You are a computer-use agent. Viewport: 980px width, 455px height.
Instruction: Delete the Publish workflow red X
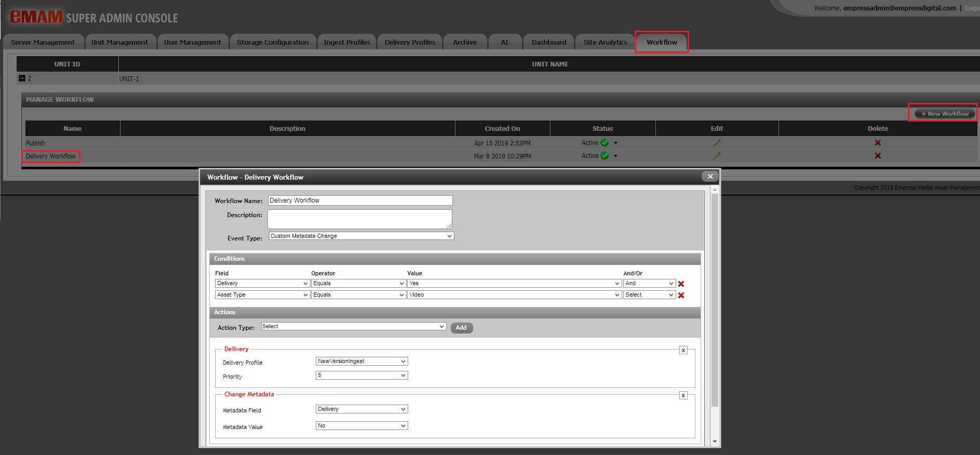tap(878, 143)
